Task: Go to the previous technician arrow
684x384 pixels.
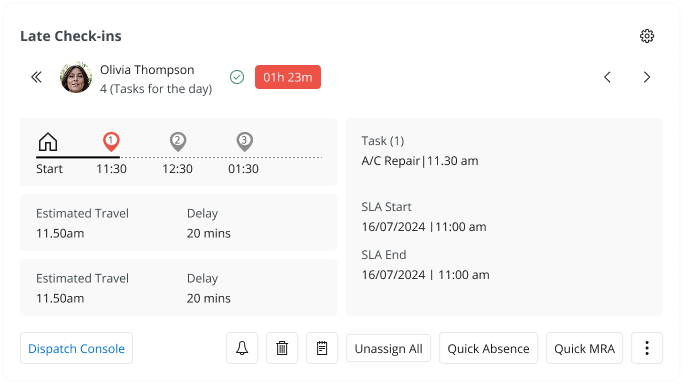Action: [607, 77]
